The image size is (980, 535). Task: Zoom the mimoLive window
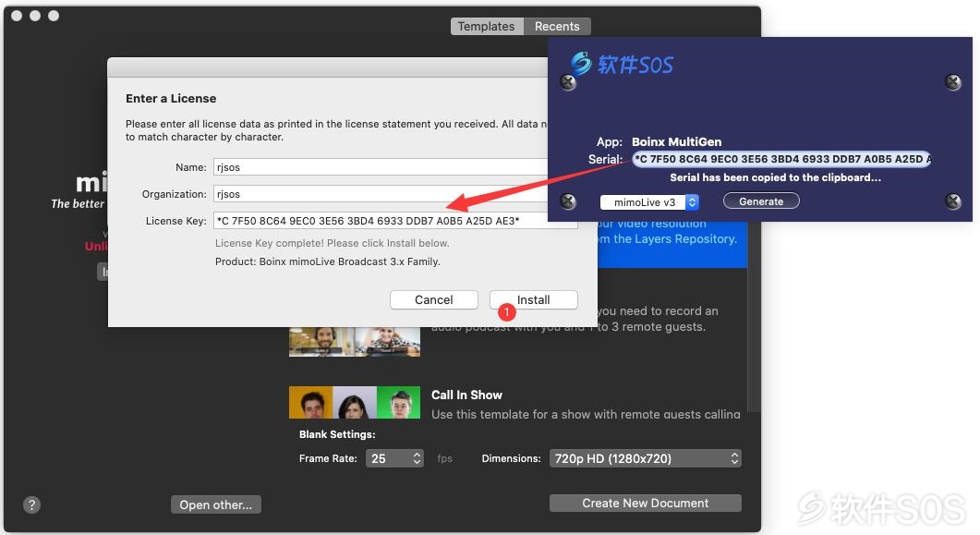pyautogui.click(x=54, y=16)
